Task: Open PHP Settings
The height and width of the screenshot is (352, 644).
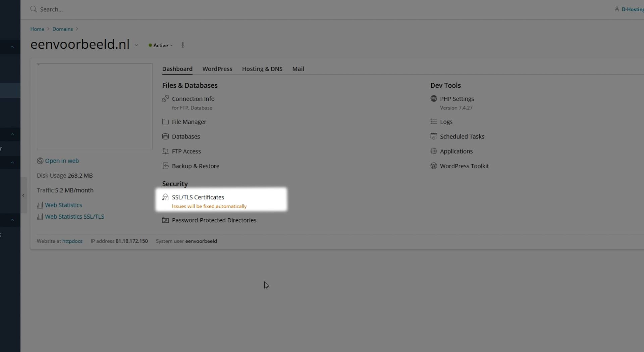Action: click(x=457, y=99)
